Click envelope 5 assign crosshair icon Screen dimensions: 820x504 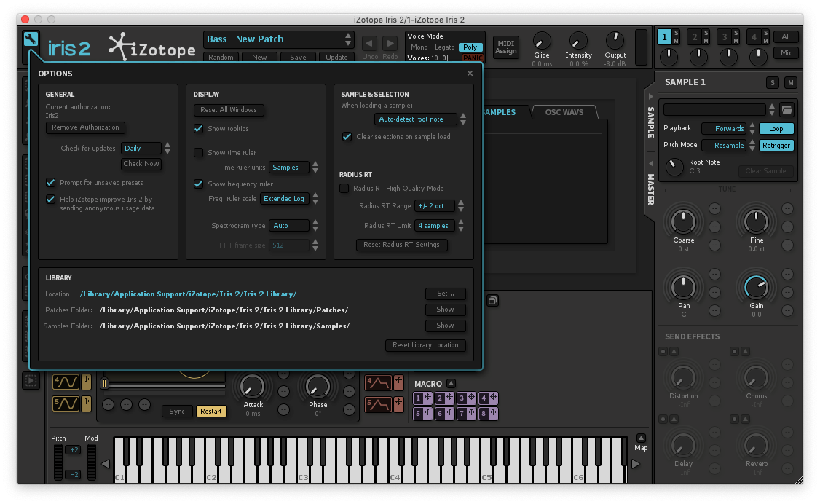(398, 404)
